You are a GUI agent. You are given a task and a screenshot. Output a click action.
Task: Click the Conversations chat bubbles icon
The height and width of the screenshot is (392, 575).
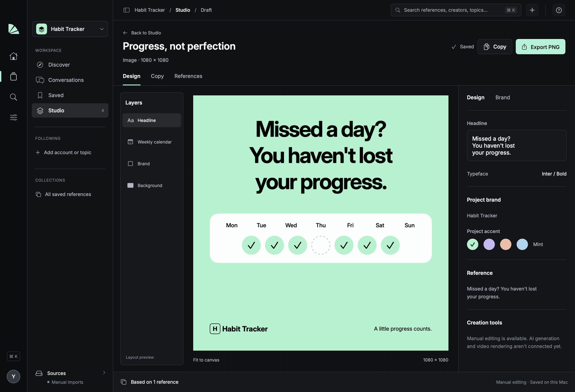coord(40,80)
